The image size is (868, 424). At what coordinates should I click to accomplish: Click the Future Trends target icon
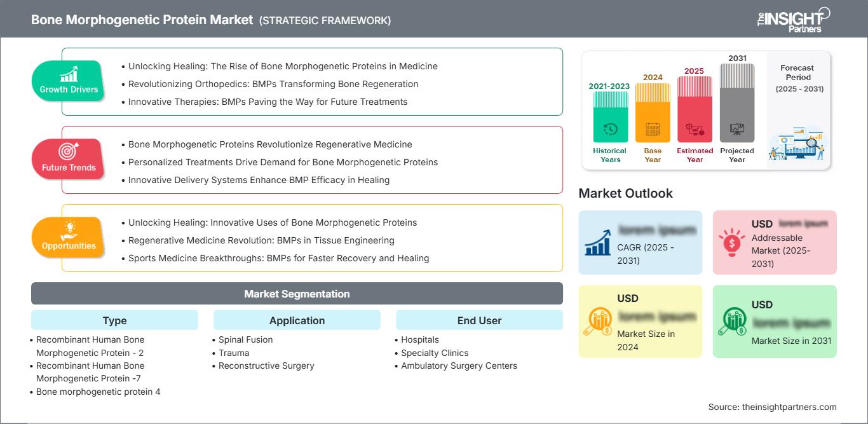click(x=69, y=152)
